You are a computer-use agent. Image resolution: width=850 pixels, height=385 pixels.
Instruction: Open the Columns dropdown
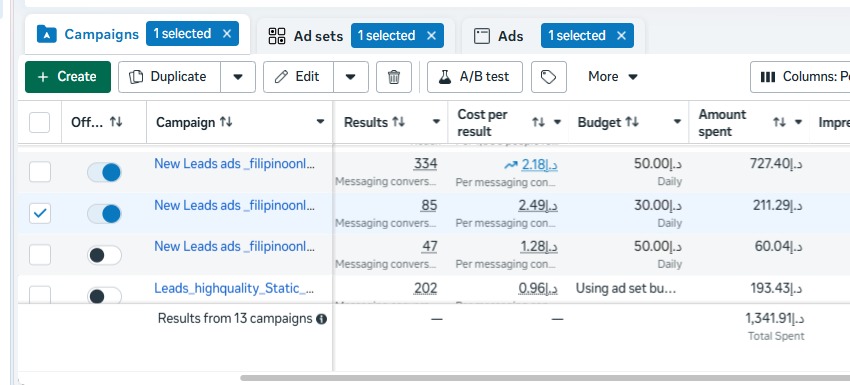click(x=800, y=77)
